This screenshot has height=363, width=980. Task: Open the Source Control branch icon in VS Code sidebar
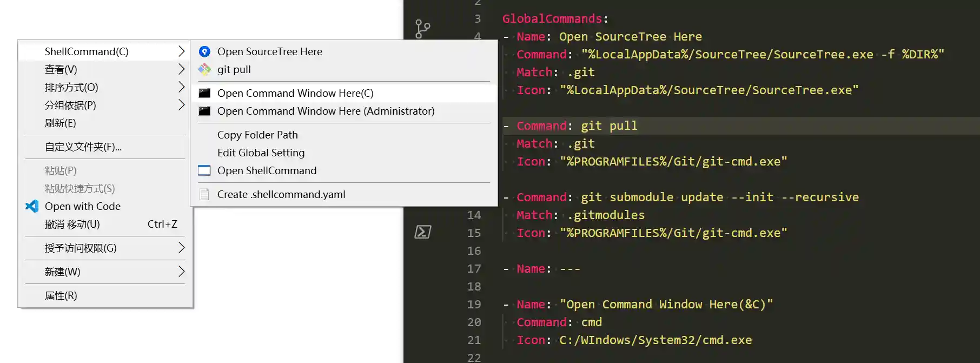click(x=422, y=28)
